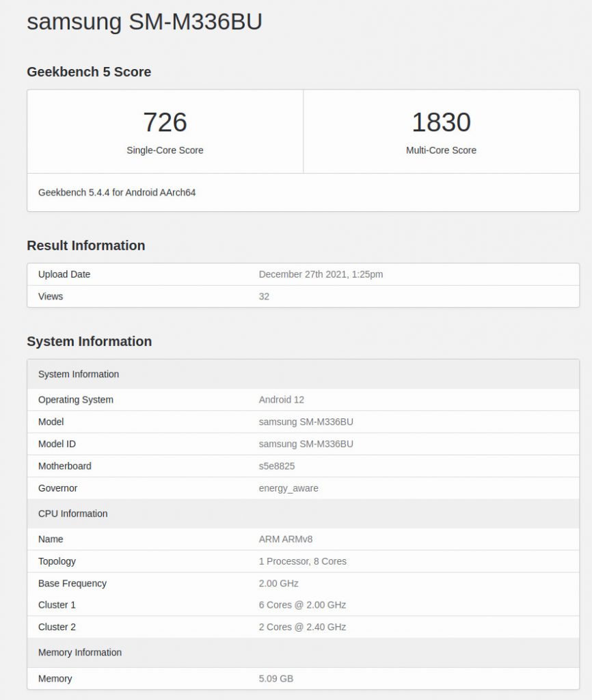The image size is (592, 700).
Task: Click the 'Single-Core Score' label
Action: pyautogui.click(x=165, y=150)
